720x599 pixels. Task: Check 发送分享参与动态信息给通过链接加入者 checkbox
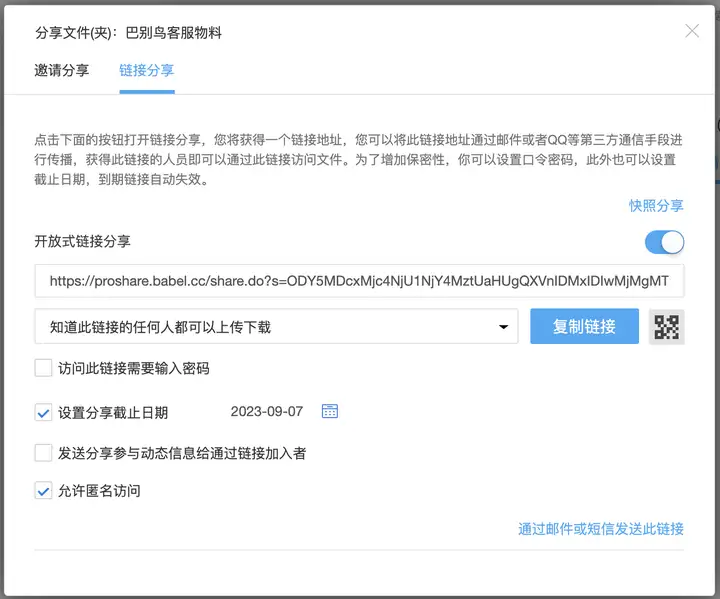43,453
